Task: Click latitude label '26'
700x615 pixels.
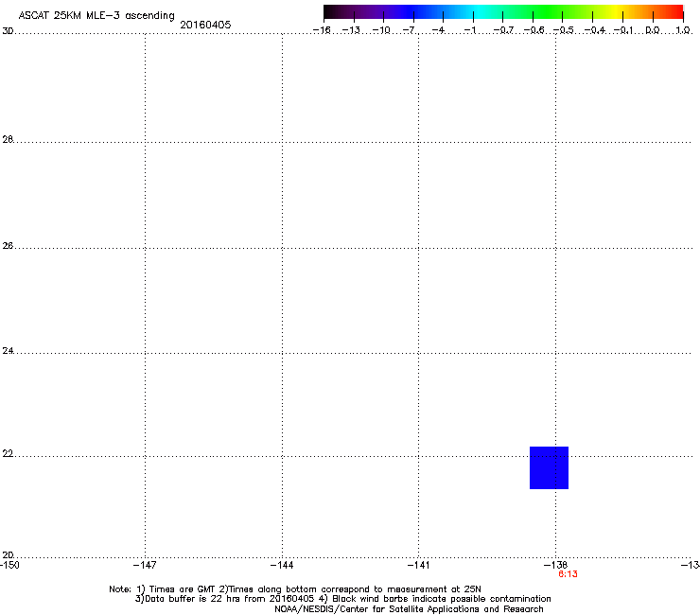Action: pos(8,246)
